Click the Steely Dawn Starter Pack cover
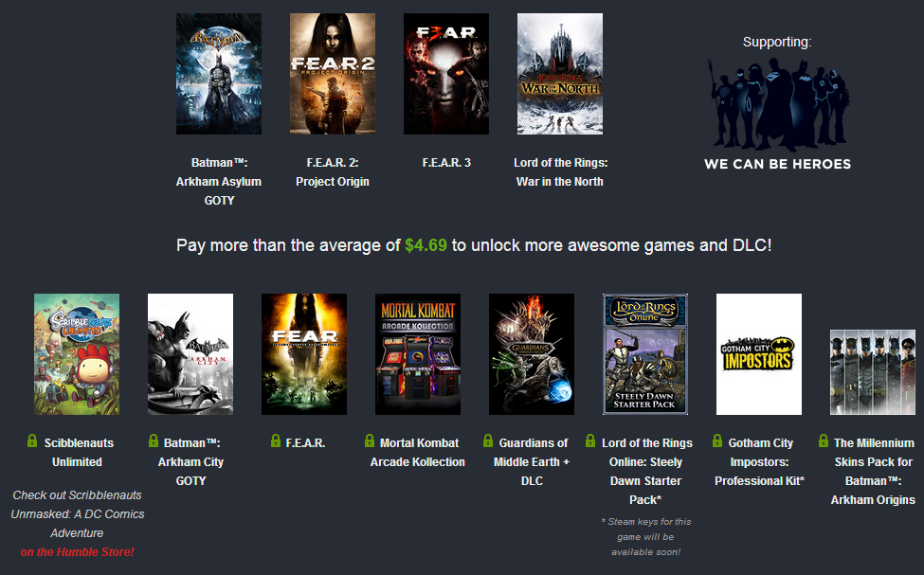924x575 pixels. click(x=645, y=353)
